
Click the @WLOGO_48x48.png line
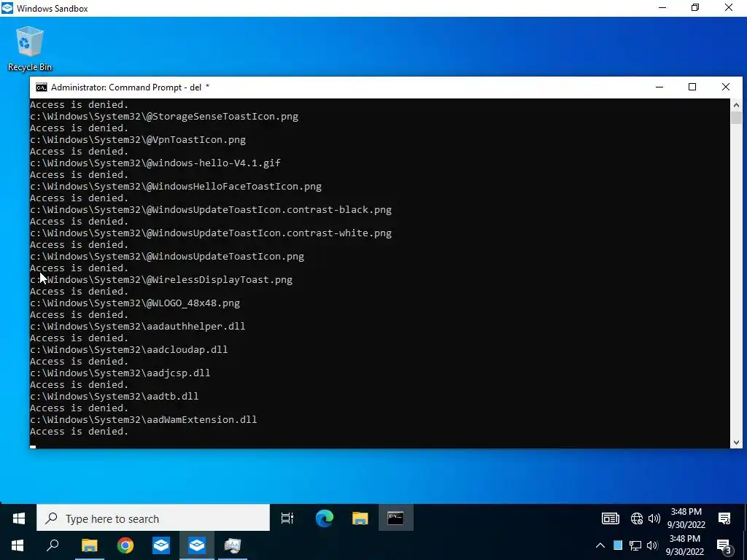tap(135, 303)
